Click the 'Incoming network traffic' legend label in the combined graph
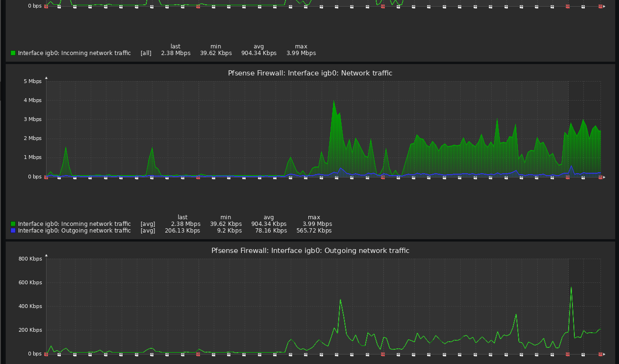The height and width of the screenshot is (364, 619). point(74,224)
